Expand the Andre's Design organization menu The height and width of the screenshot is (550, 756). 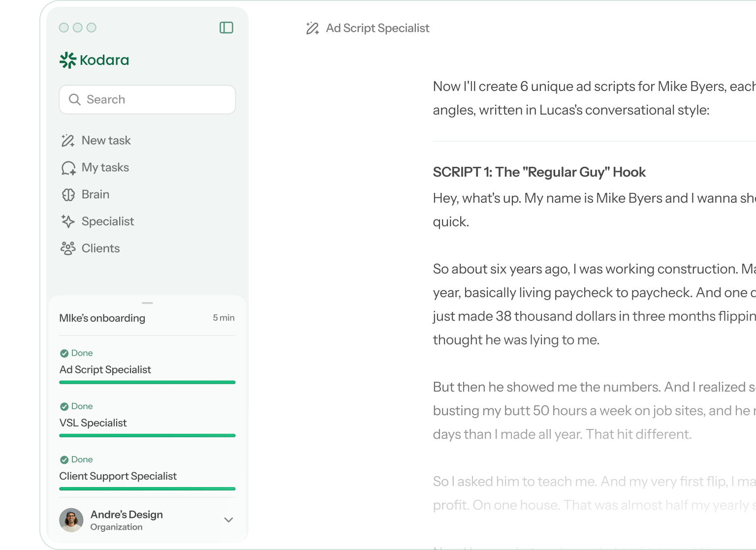coord(228,520)
